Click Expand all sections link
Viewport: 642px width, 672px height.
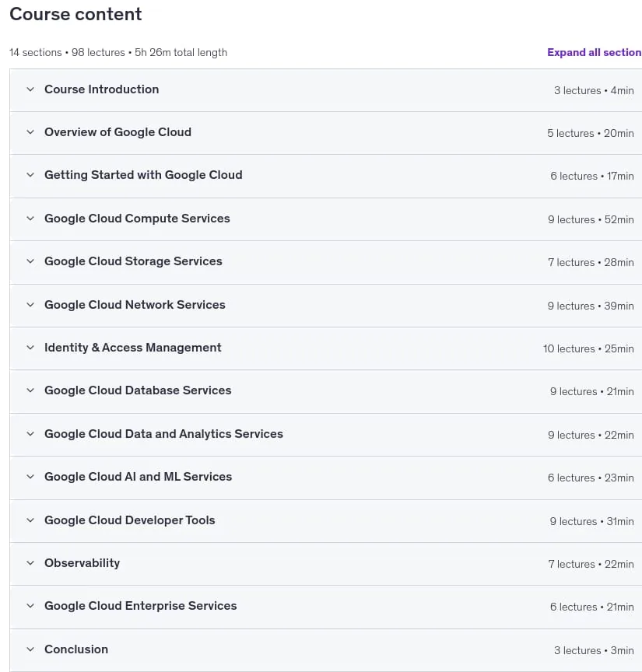tap(594, 52)
